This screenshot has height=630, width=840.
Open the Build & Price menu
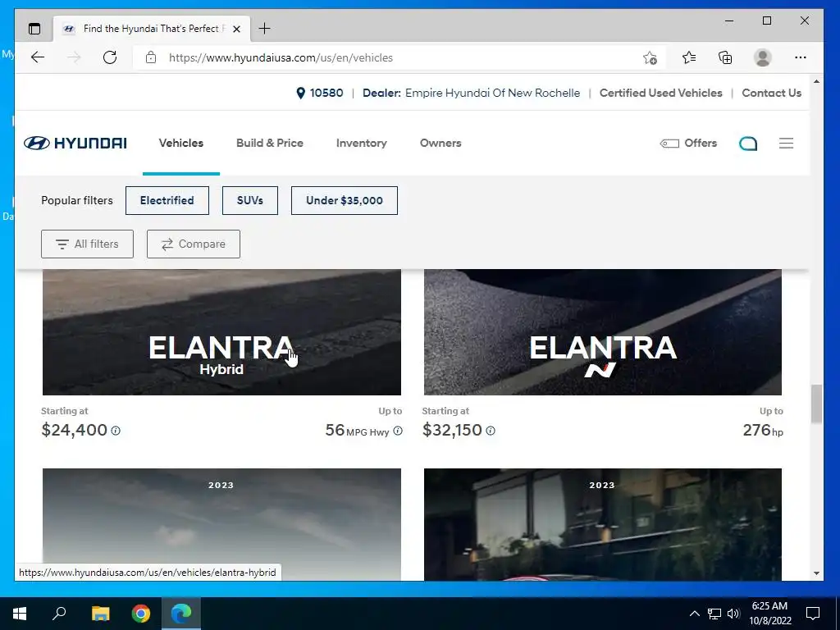click(x=269, y=143)
